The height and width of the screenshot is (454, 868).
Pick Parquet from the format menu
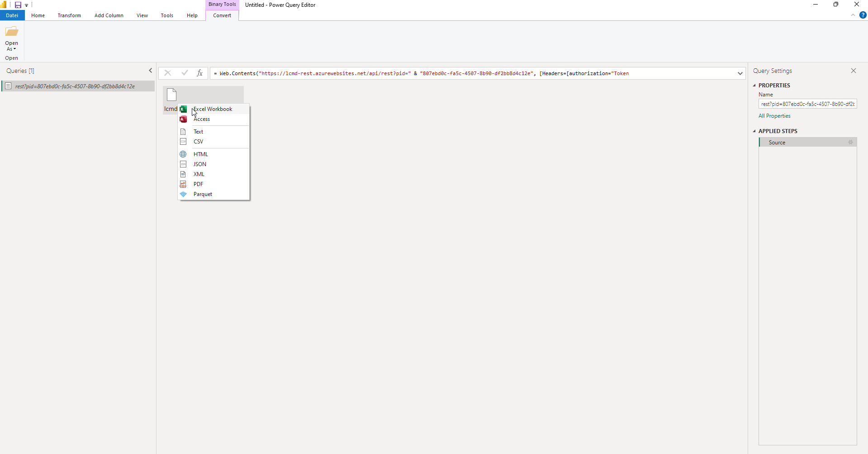coord(203,194)
